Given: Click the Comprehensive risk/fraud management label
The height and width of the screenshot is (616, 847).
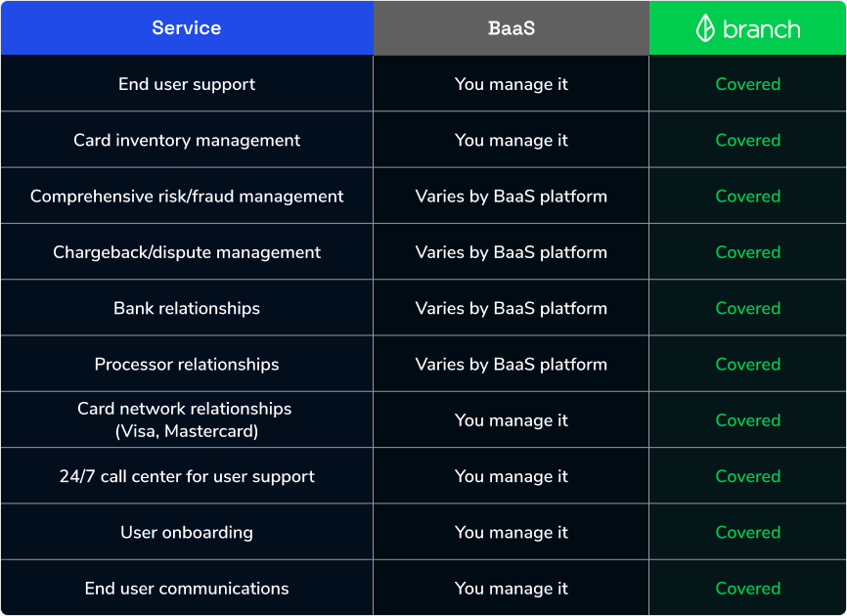Looking at the screenshot, I should [x=186, y=196].
